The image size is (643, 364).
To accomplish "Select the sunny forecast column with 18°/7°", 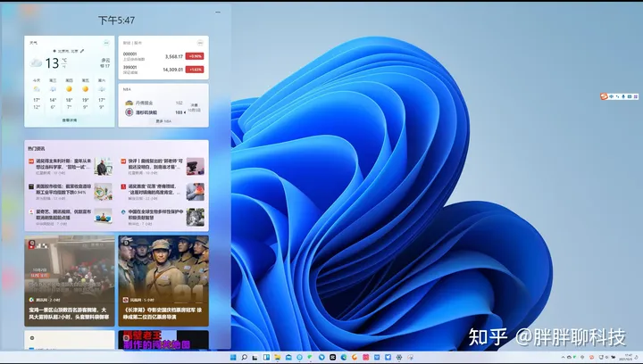I will (69, 94).
